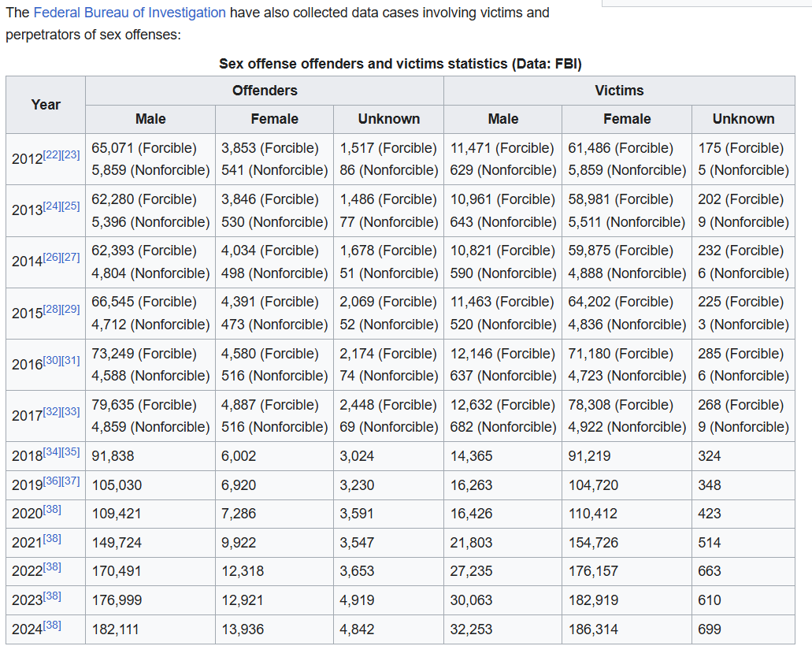The height and width of the screenshot is (646, 812).
Task: Select the cell '175 (Forcible)'
Action: [740, 148]
